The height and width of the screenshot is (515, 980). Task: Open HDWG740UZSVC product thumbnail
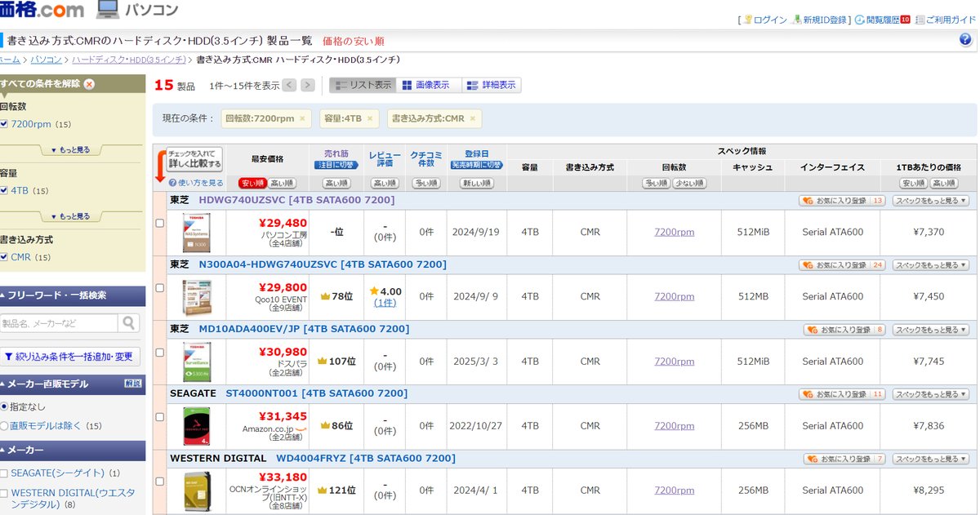click(195, 233)
